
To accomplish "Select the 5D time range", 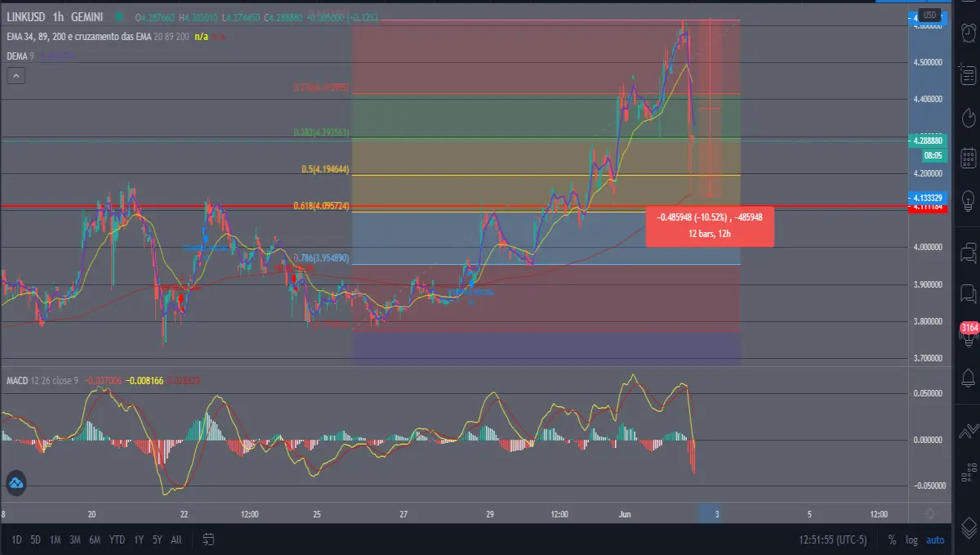I will coord(36,539).
